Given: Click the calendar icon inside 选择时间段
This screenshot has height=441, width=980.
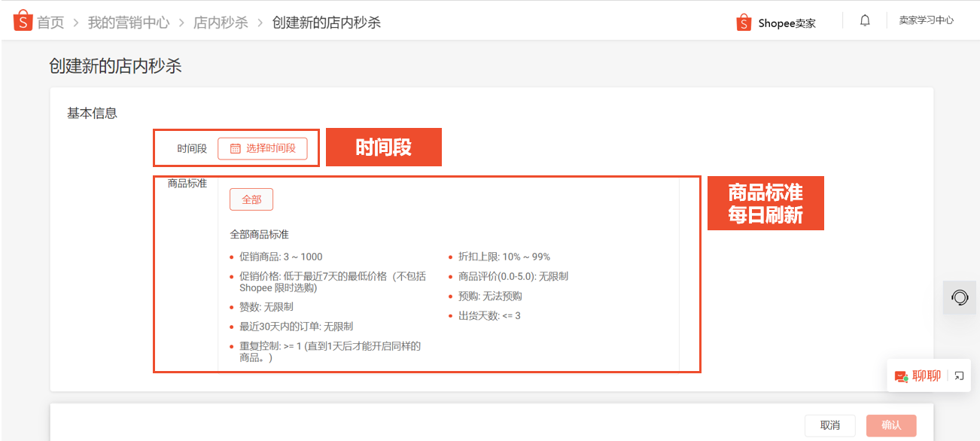Looking at the screenshot, I should click(x=235, y=148).
